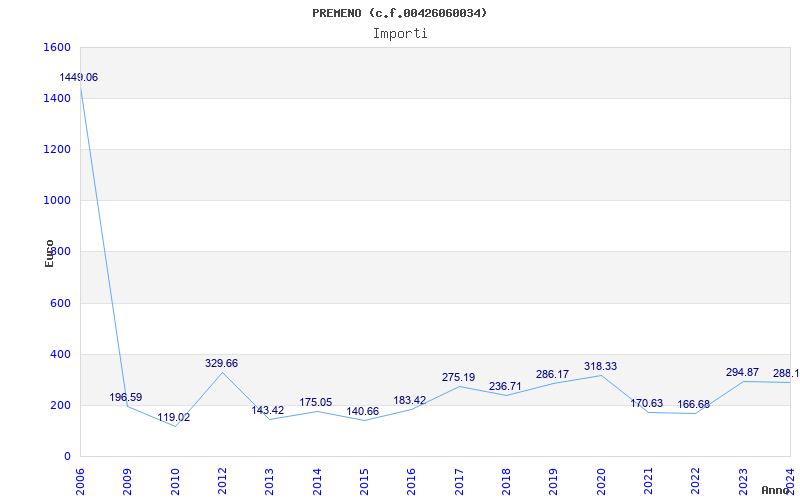Click the data label 166.68
800x500 pixels.
coord(693,405)
